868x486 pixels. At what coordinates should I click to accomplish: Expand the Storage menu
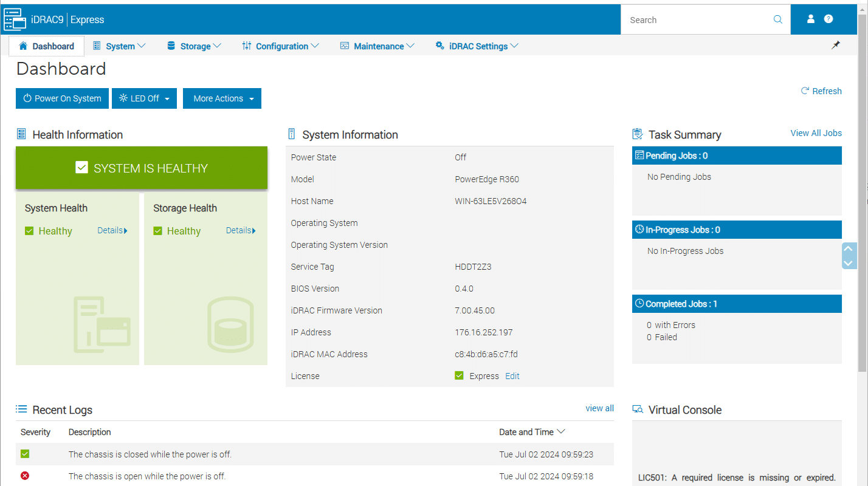(194, 46)
